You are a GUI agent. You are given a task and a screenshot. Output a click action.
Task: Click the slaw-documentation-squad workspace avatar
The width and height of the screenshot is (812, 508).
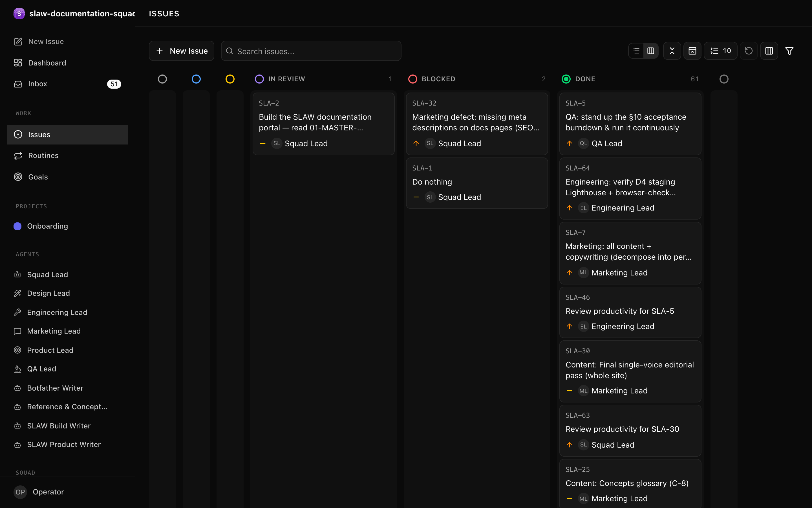19,14
